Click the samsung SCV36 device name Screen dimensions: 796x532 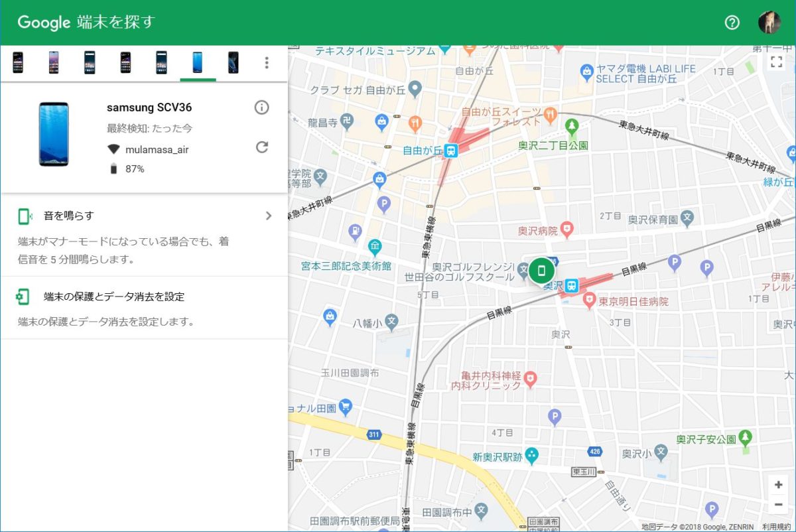(149, 107)
